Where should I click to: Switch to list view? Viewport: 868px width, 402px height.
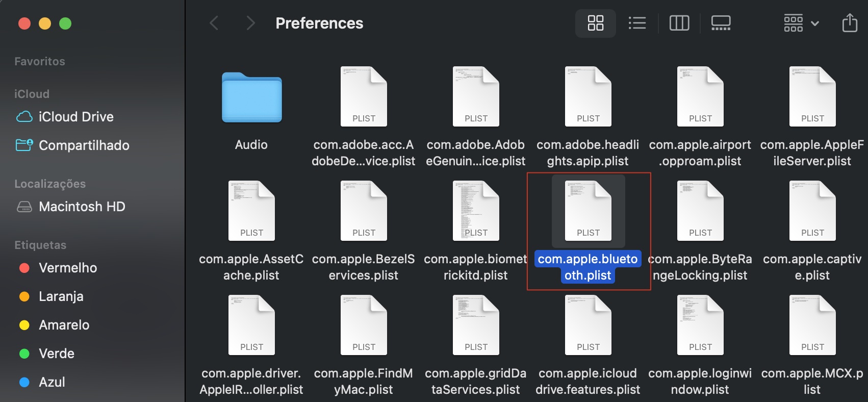(x=637, y=23)
